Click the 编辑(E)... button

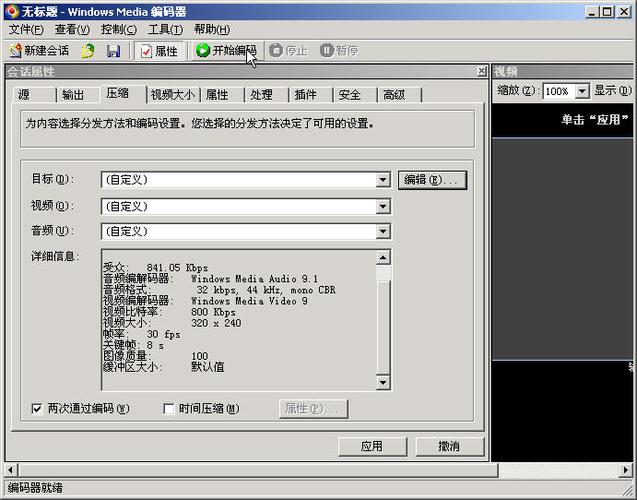point(432,180)
